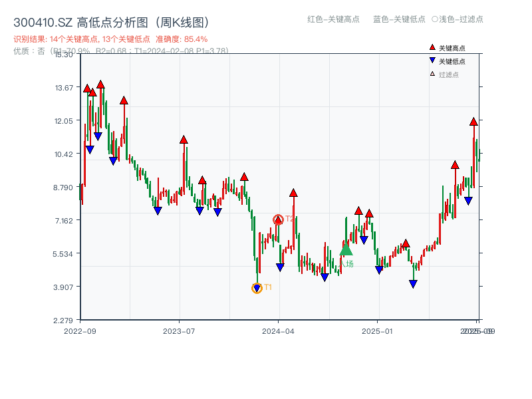Image resolution: width=532 pixels, height=399 pixels.
Task: Click the highest red peak triangle near 13.67
Action: [x=100, y=84]
